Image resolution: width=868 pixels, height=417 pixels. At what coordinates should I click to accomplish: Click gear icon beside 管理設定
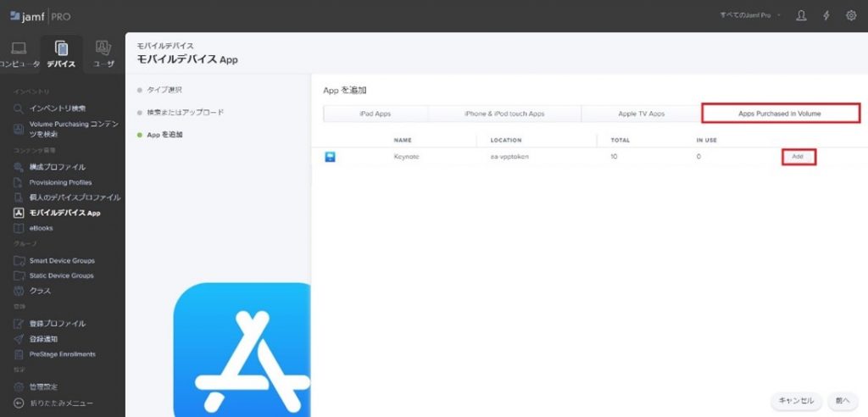[x=19, y=386]
